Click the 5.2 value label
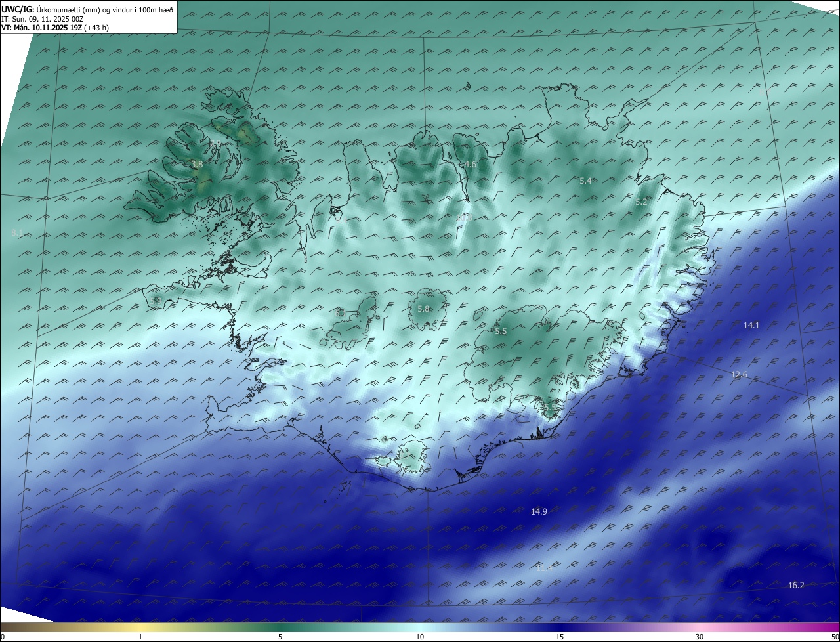Screen dimensions: 840x642 coord(642,202)
